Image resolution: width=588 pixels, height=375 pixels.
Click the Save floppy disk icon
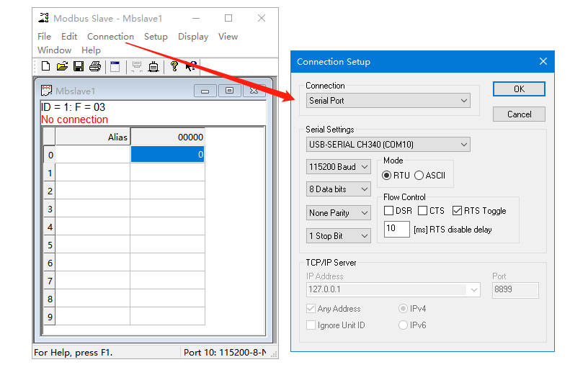(79, 67)
